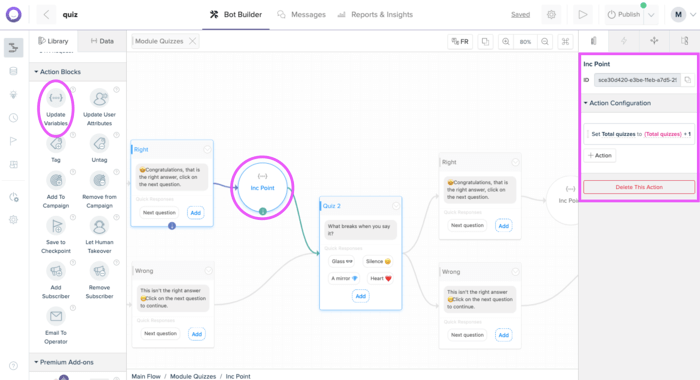Pick the Tag action block
The image size is (700, 380).
(56, 149)
